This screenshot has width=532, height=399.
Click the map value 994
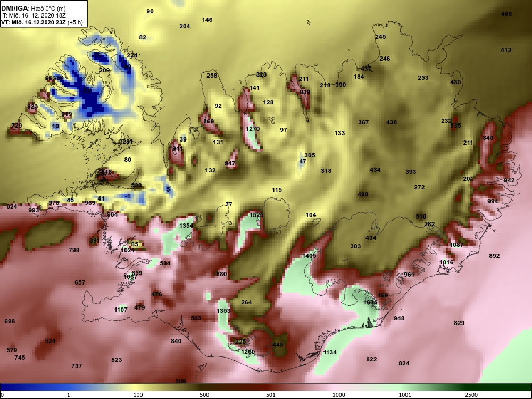click(493, 201)
